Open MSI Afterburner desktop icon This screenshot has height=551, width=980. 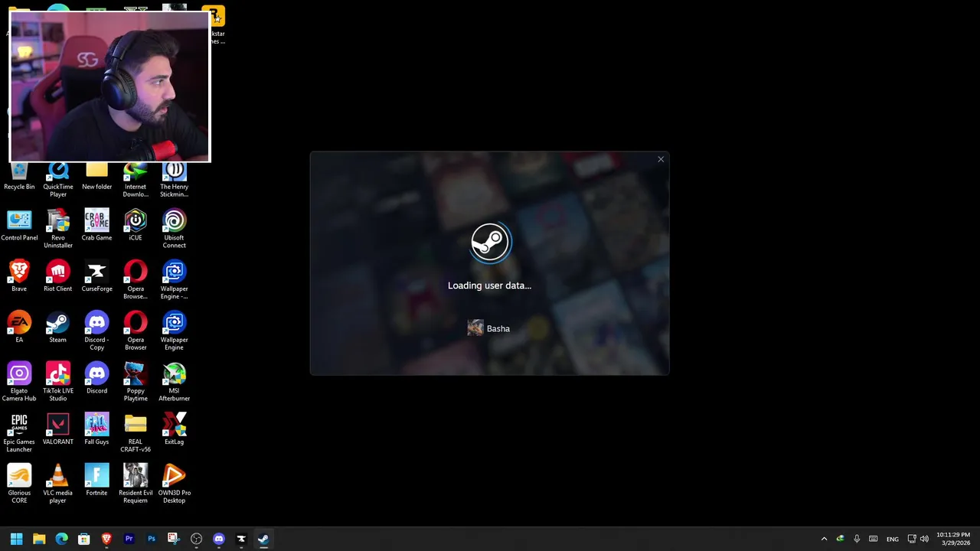[174, 382]
